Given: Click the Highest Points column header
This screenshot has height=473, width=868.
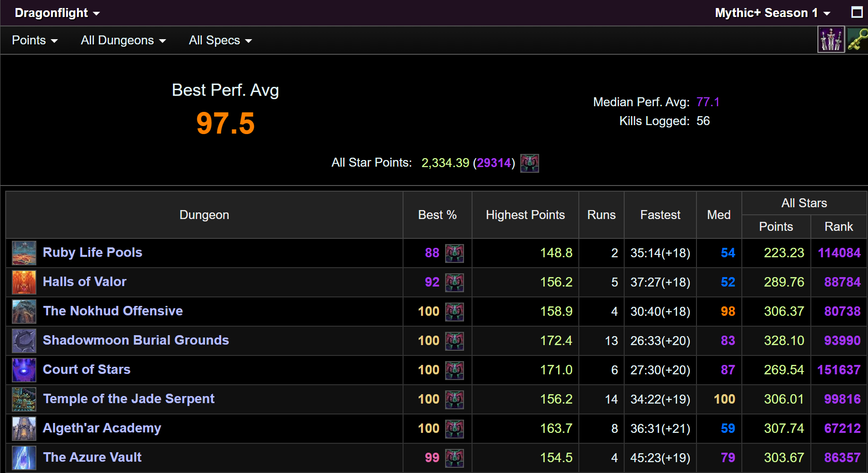Looking at the screenshot, I should click(525, 215).
